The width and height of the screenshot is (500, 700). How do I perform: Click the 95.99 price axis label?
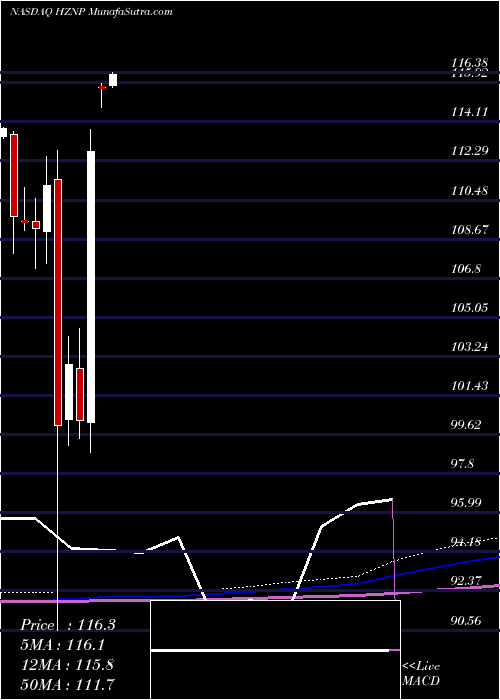tap(467, 503)
